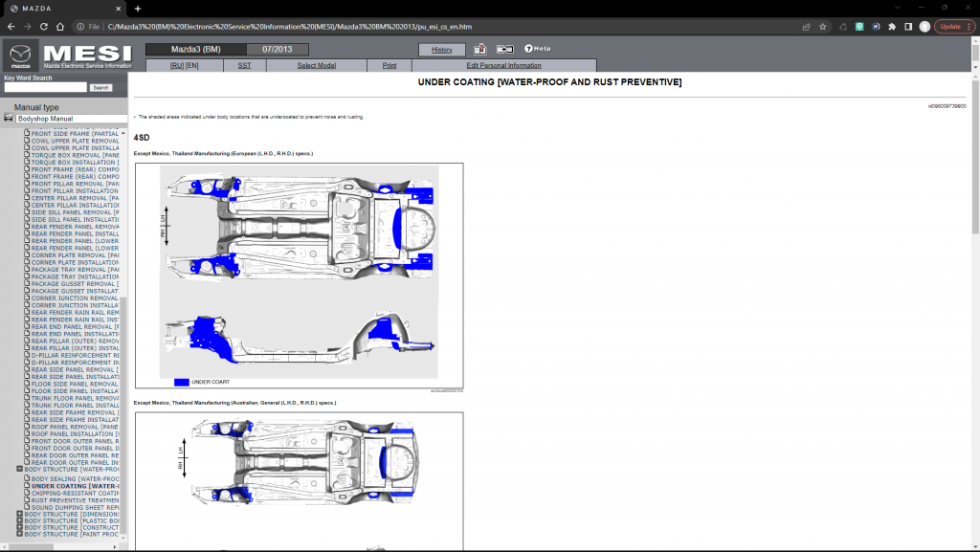Click the dual-screen display icon in the header
980x552 pixels.
point(504,49)
